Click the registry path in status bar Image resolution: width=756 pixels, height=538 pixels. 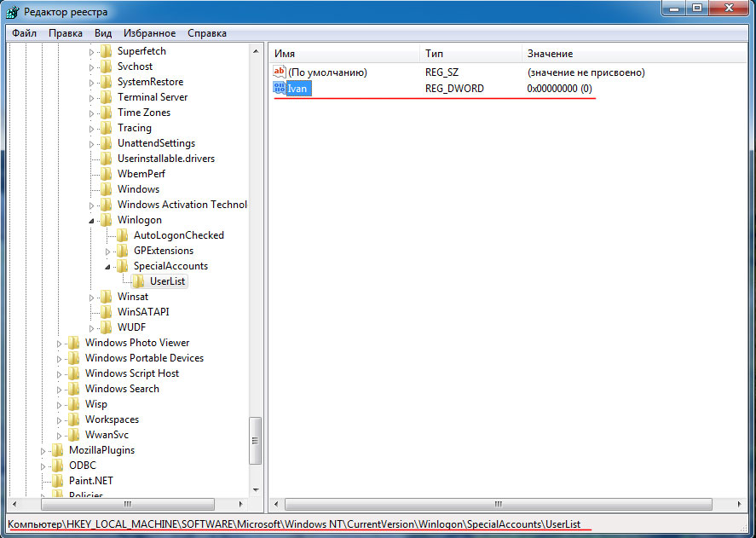294,524
